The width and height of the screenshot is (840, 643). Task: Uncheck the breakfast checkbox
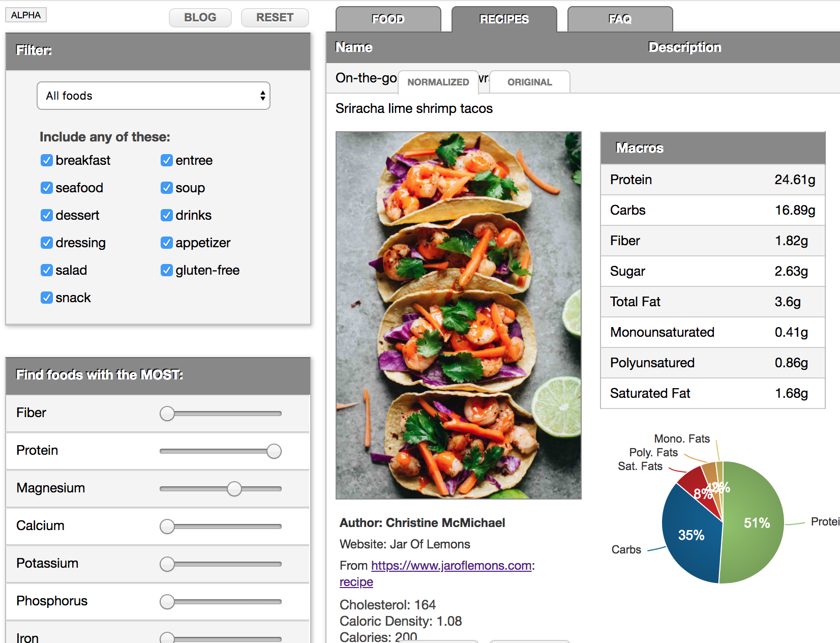[x=47, y=160]
